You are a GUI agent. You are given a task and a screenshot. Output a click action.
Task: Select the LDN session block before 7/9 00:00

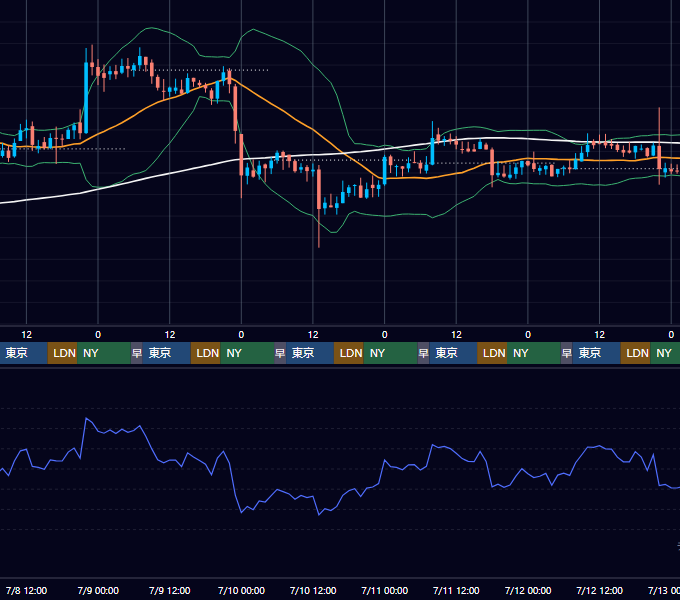[62, 353]
